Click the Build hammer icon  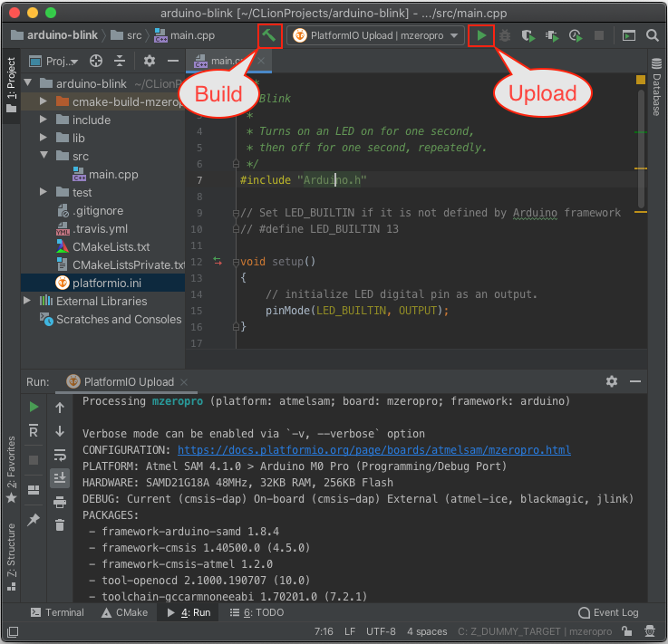[269, 35]
